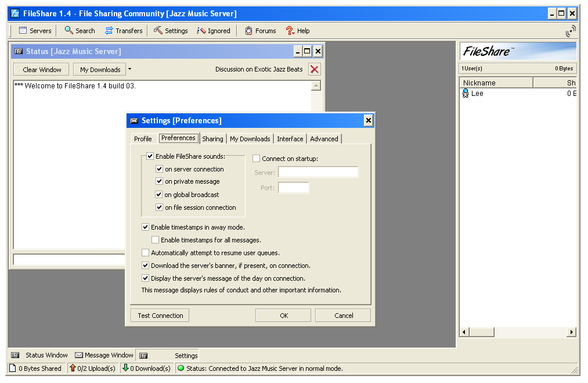The image size is (588, 383).
Task: Select user Lee in the nickname list
Action: coord(477,94)
